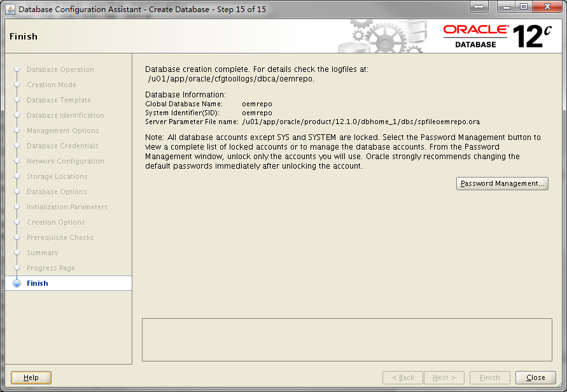
Task: Click the Java icon in title bar
Action: (11, 10)
